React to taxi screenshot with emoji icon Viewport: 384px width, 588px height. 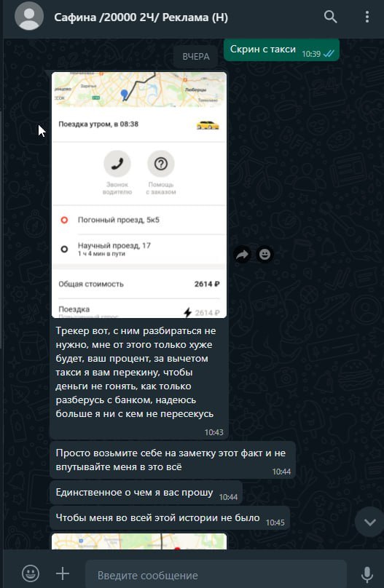point(265,255)
